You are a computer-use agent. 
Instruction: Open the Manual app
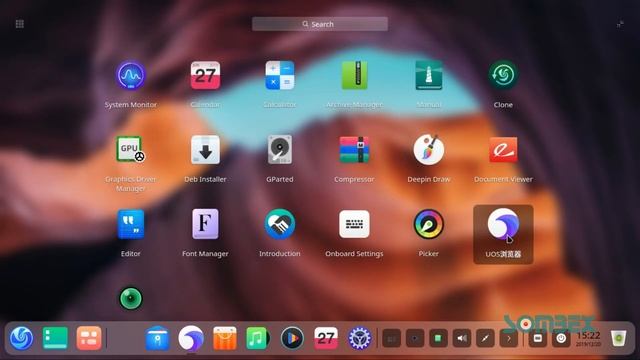pos(429,76)
